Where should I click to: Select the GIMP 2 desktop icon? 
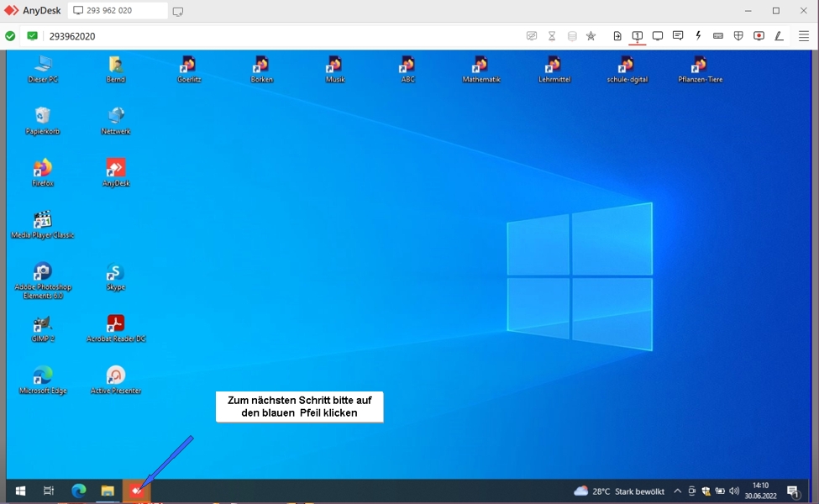pyautogui.click(x=42, y=328)
